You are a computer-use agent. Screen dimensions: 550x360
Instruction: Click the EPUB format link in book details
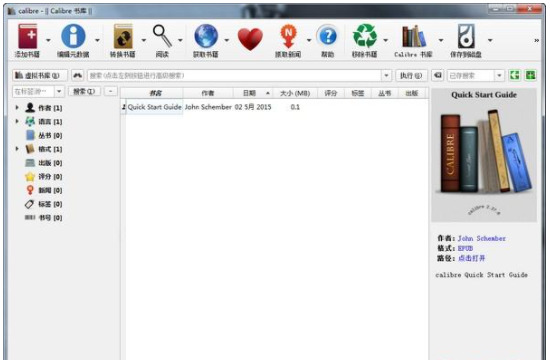465,248
